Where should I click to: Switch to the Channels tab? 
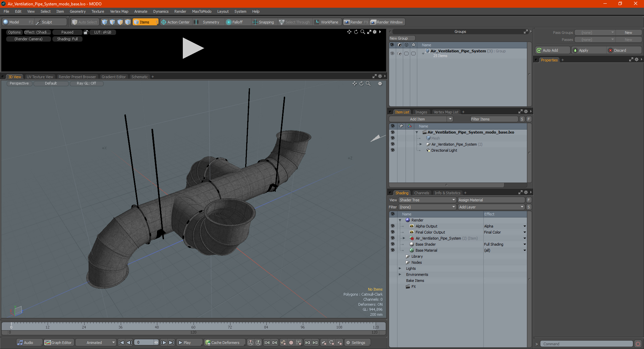point(422,193)
